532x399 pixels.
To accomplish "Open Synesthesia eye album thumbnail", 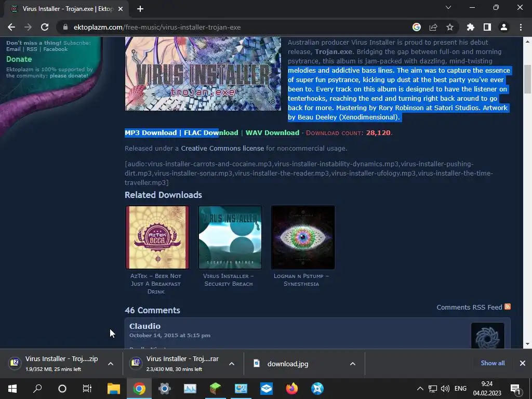I will tap(303, 237).
